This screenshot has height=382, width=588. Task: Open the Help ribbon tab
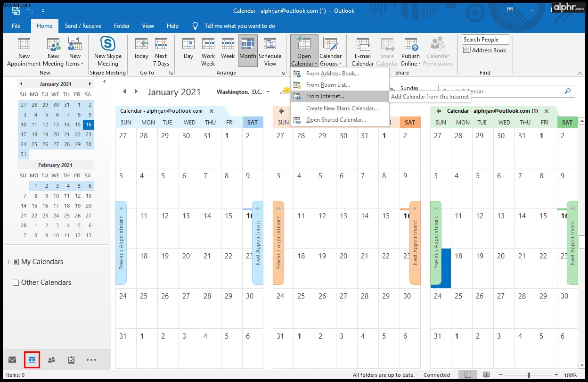click(172, 26)
